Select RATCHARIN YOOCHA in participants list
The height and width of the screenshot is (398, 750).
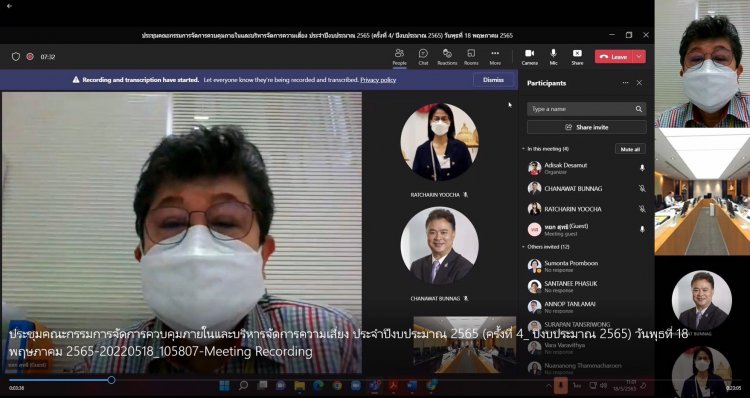point(586,209)
